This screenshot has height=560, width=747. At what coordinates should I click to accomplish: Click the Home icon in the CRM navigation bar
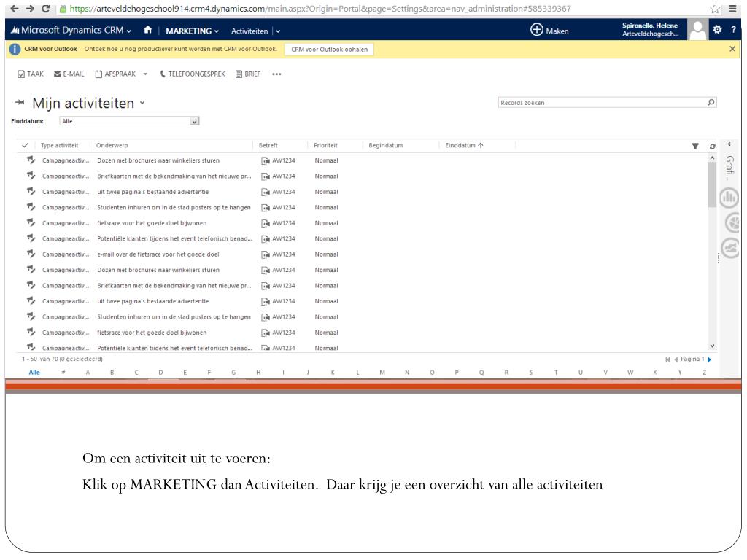(x=148, y=31)
